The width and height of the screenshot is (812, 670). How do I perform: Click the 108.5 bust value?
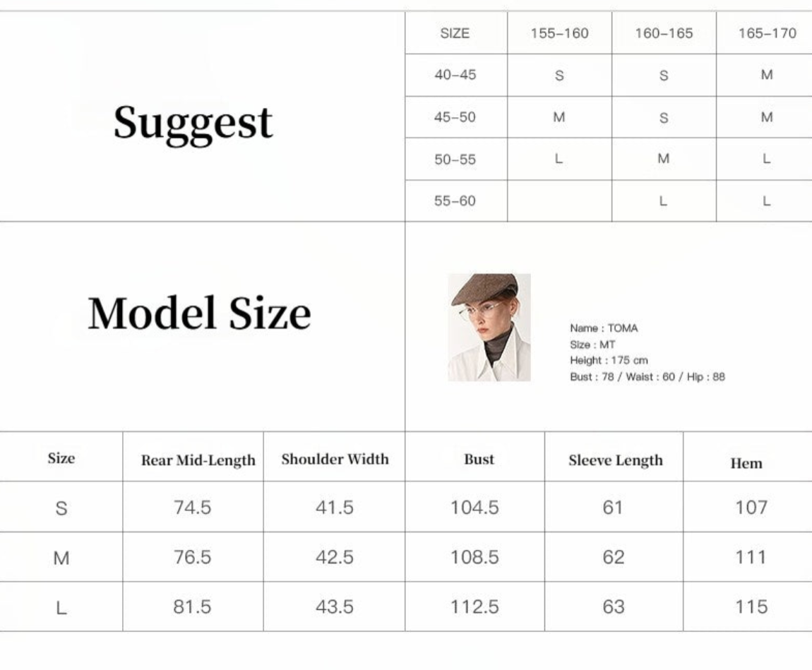click(474, 557)
